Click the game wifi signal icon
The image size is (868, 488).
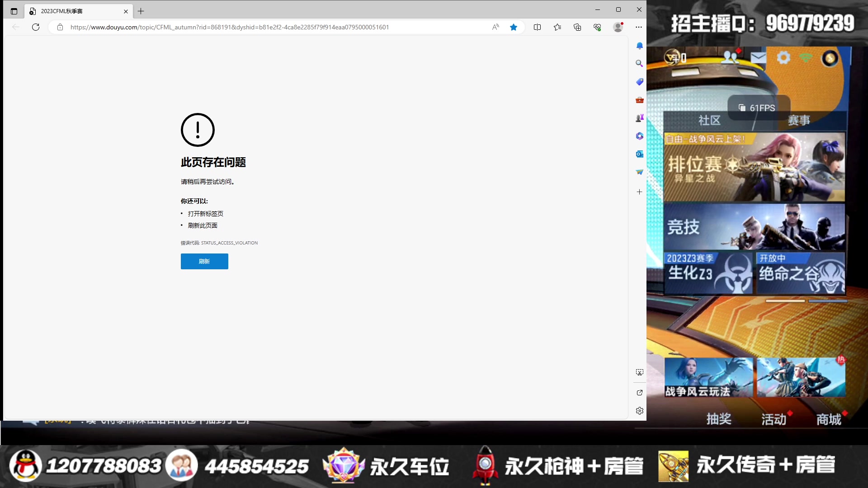pyautogui.click(x=806, y=57)
